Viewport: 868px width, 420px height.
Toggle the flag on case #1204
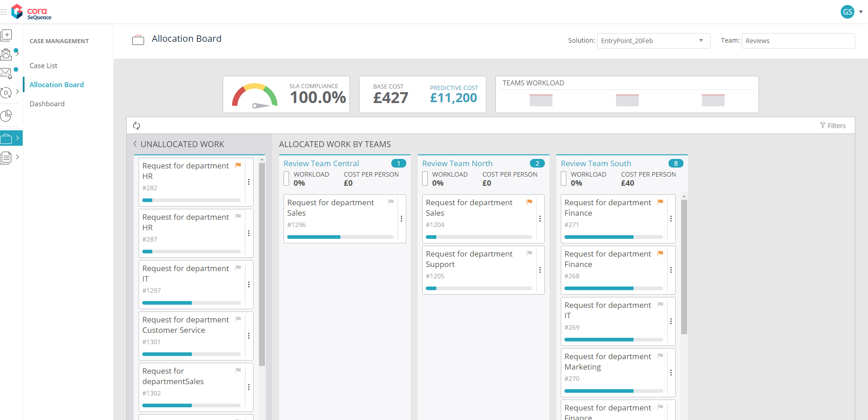[x=529, y=202]
